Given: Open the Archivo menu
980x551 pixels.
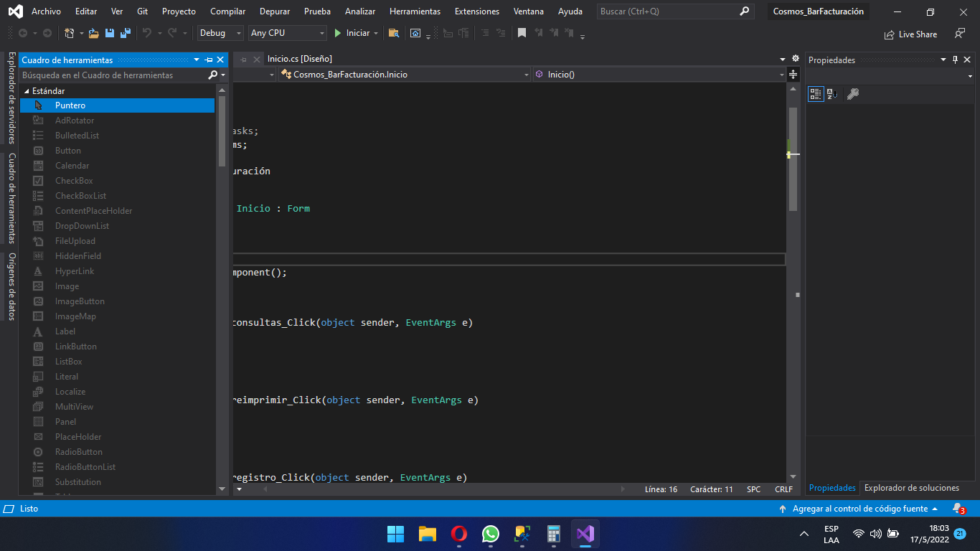Looking at the screenshot, I should point(46,11).
